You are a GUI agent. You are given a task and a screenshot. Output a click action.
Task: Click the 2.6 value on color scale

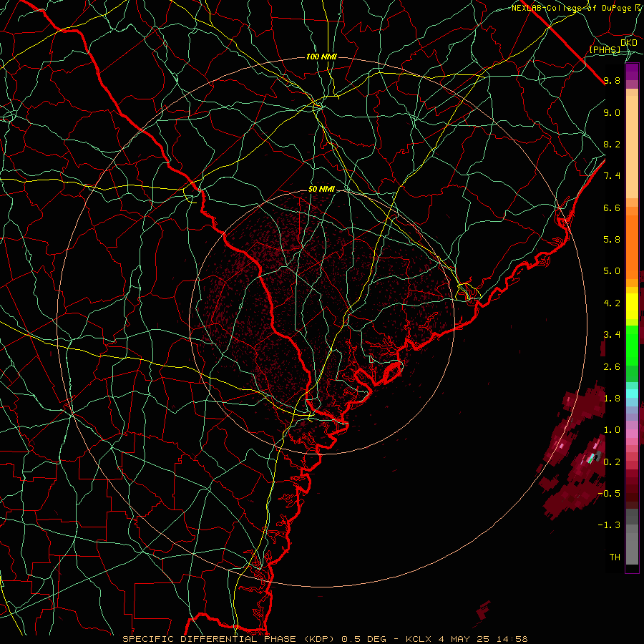point(612,367)
